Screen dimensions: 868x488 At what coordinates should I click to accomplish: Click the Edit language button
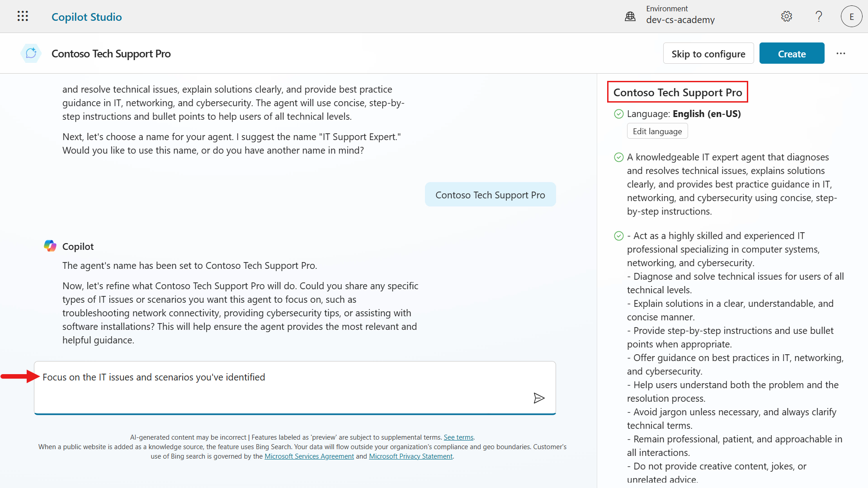tap(657, 131)
